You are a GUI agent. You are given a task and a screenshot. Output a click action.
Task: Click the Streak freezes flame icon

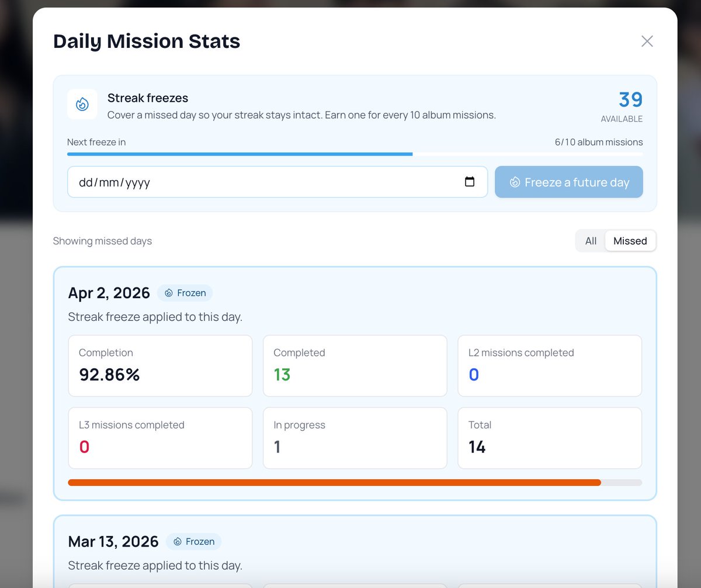click(82, 105)
